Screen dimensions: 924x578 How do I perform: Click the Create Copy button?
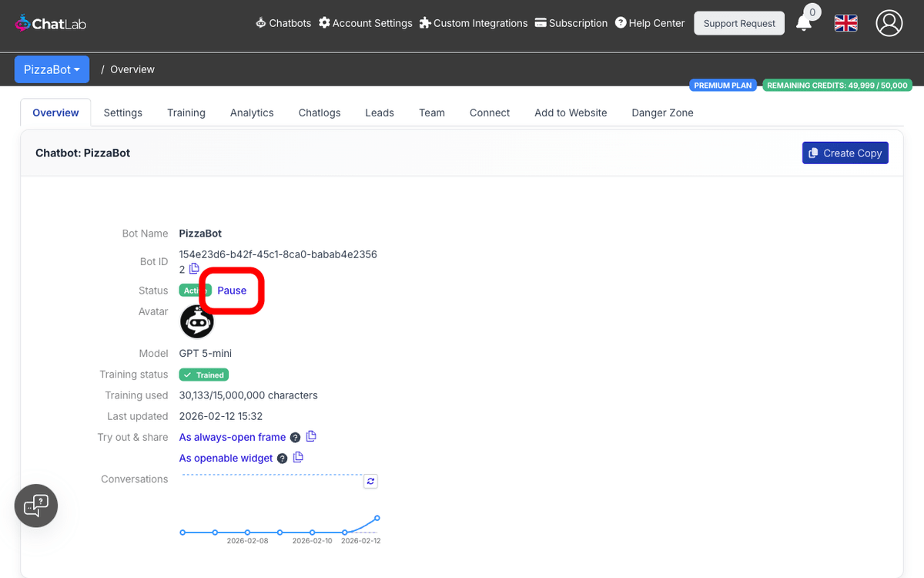pos(845,153)
